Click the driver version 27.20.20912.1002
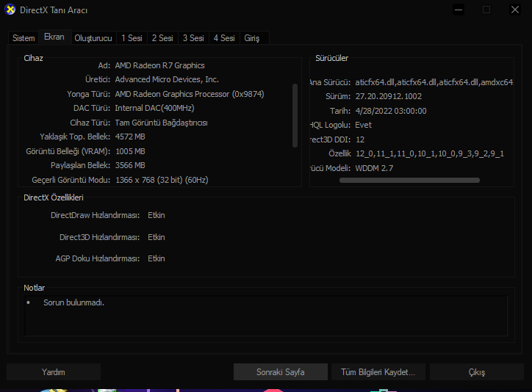Screen dimensions: 532x392 (x=389, y=96)
